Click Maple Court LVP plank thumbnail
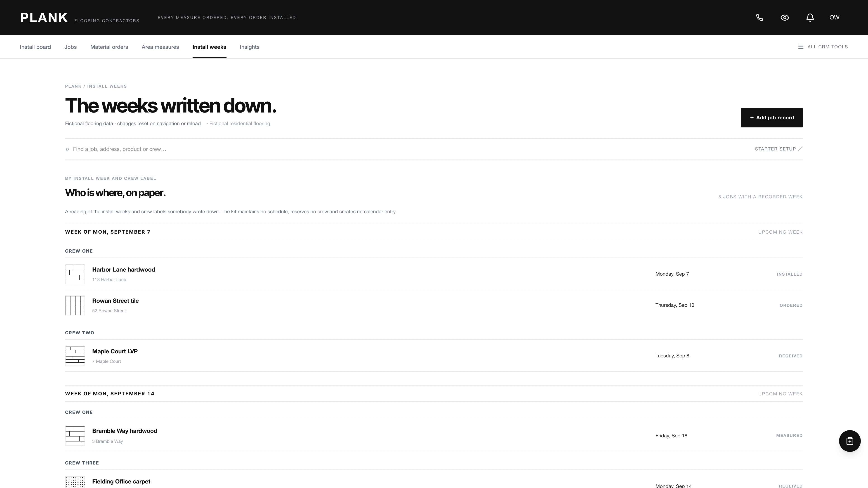 pos(75,356)
